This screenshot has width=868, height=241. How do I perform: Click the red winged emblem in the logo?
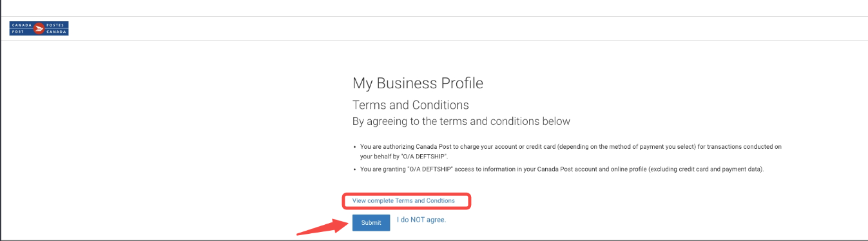pos(39,28)
